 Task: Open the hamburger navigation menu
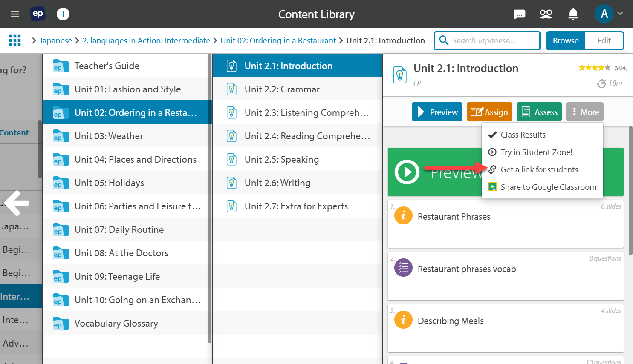(x=15, y=14)
